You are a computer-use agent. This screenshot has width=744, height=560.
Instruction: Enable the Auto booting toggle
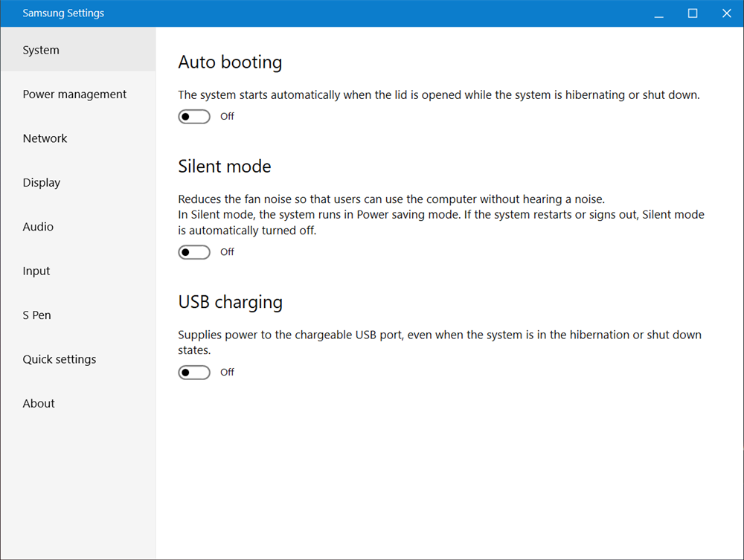194,117
